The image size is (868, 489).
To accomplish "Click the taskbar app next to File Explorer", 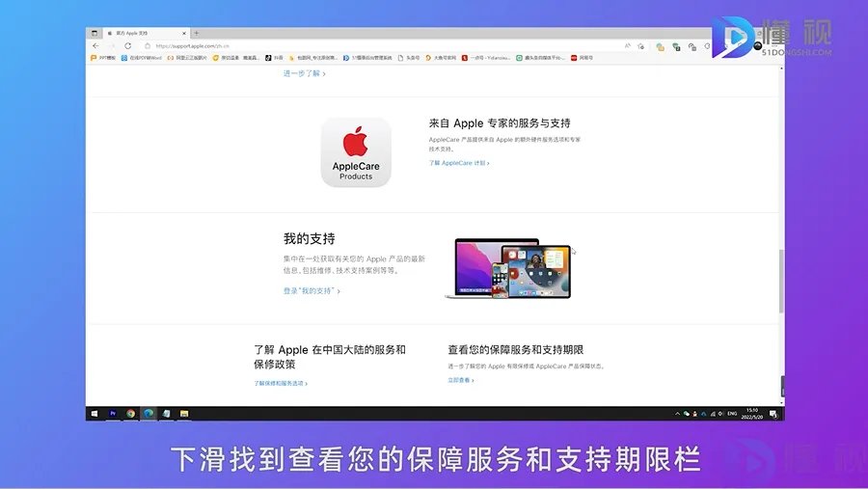I will click(x=166, y=414).
